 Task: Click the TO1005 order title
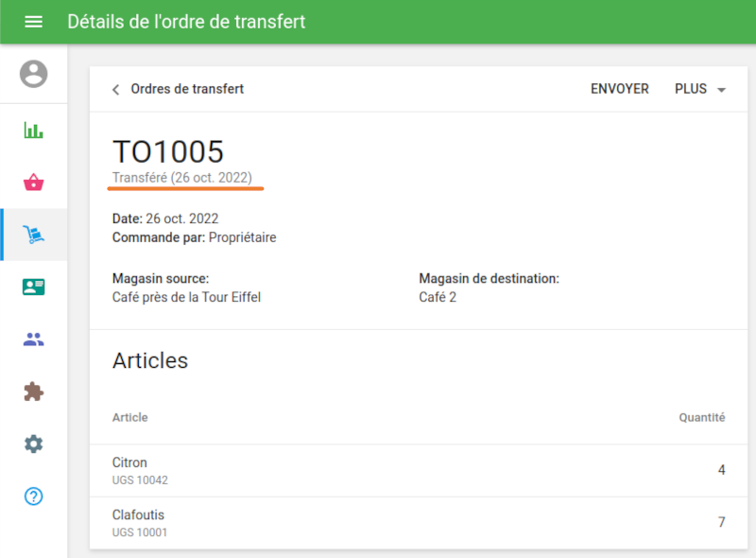pos(166,151)
